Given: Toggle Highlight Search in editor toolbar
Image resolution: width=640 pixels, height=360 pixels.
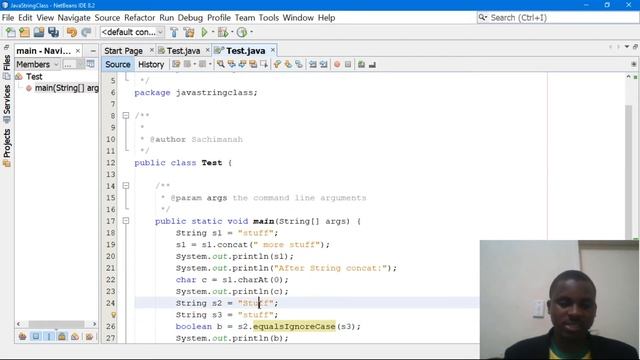Looking at the screenshot, I should [253, 64].
